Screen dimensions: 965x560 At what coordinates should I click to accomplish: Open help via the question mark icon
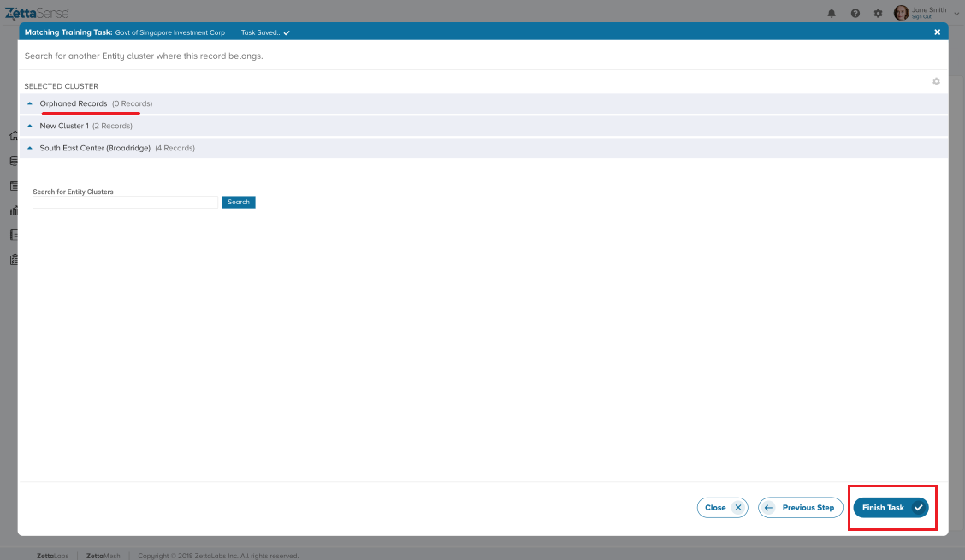coord(855,13)
